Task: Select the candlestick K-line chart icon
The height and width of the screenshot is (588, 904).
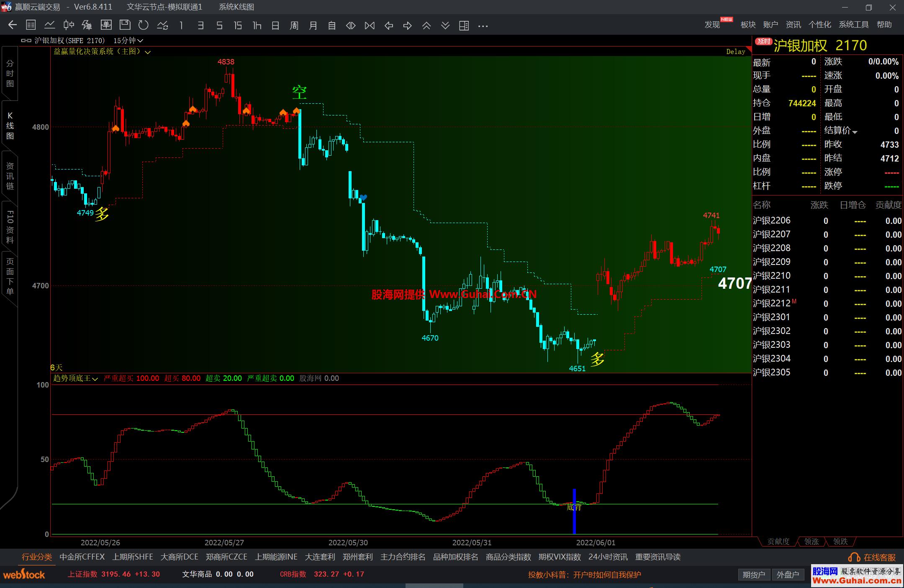Action: click(x=69, y=26)
